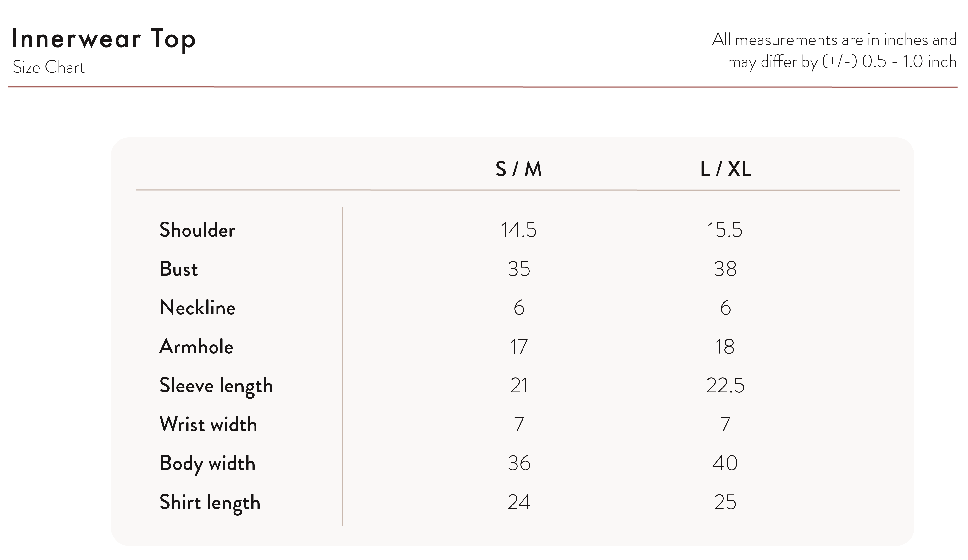Select the S / M column header
This screenshot has width=968, height=560.
click(519, 169)
